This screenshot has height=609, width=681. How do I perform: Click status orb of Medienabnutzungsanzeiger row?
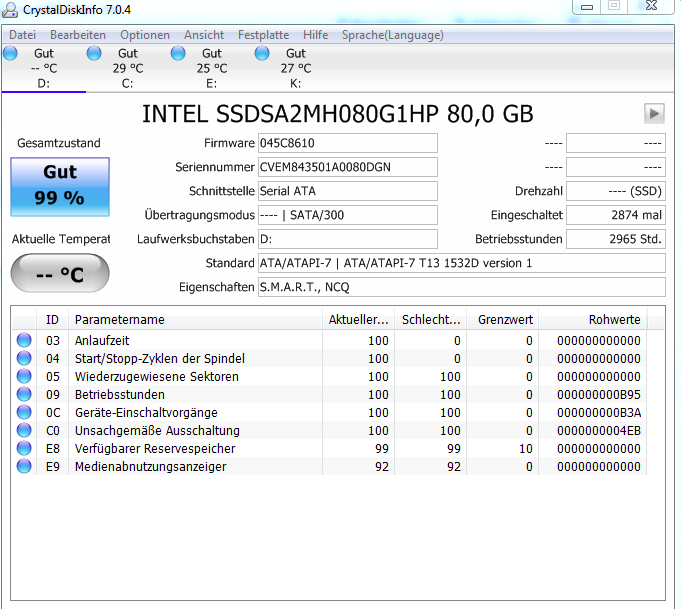(x=24, y=467)
